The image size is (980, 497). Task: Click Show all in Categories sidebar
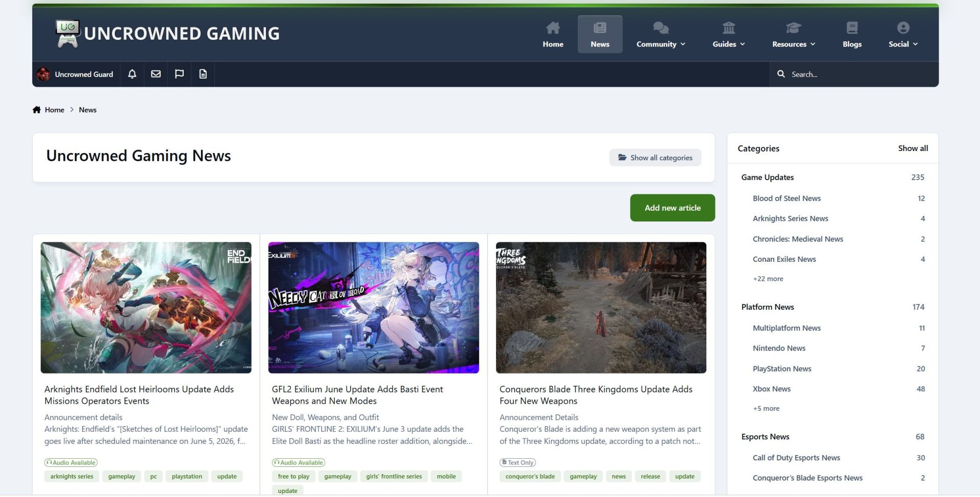coord(913,148)
